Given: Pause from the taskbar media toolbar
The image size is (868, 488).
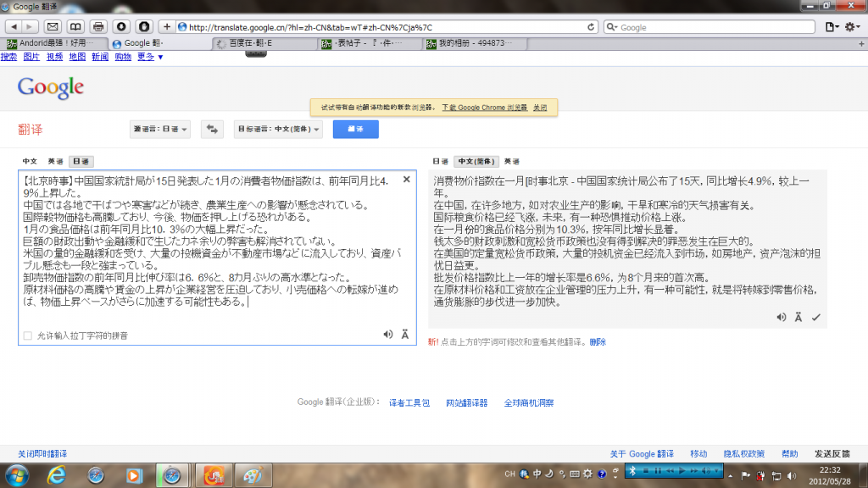Looking at the screenshot, I should coord(658,471).
